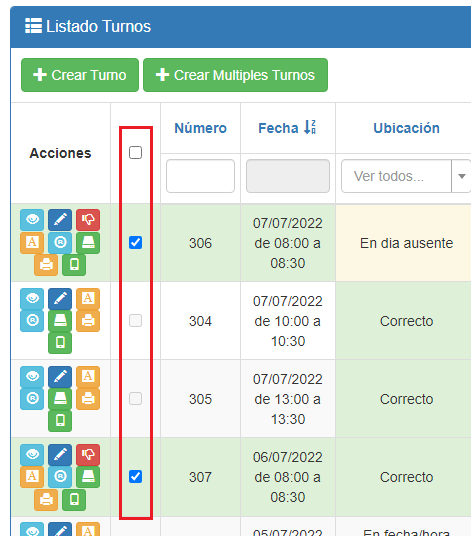Click the eye view icon for turno 306

[x=32, y=219]
